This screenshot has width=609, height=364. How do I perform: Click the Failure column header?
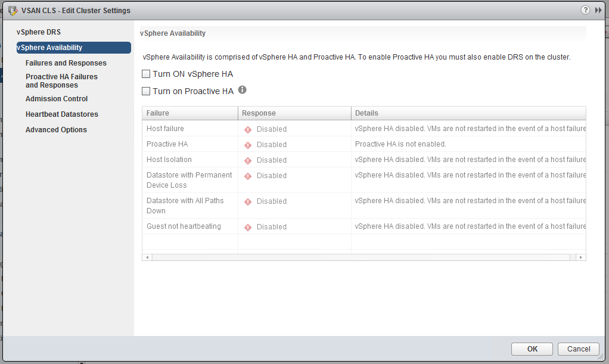click(x=190, y=113)
